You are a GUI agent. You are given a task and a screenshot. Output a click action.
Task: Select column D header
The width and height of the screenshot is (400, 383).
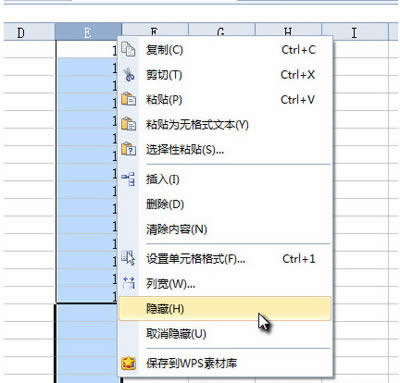tap(29, 32)
